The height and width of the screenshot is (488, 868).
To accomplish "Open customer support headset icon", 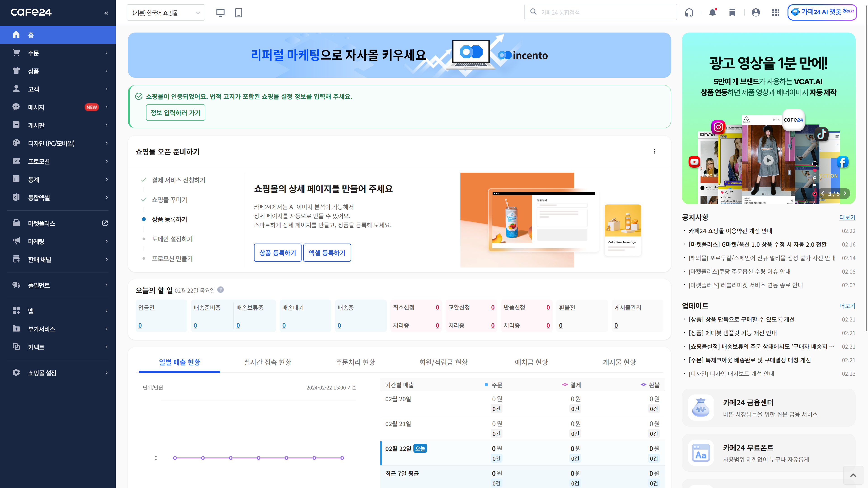I will coord(689,12).
